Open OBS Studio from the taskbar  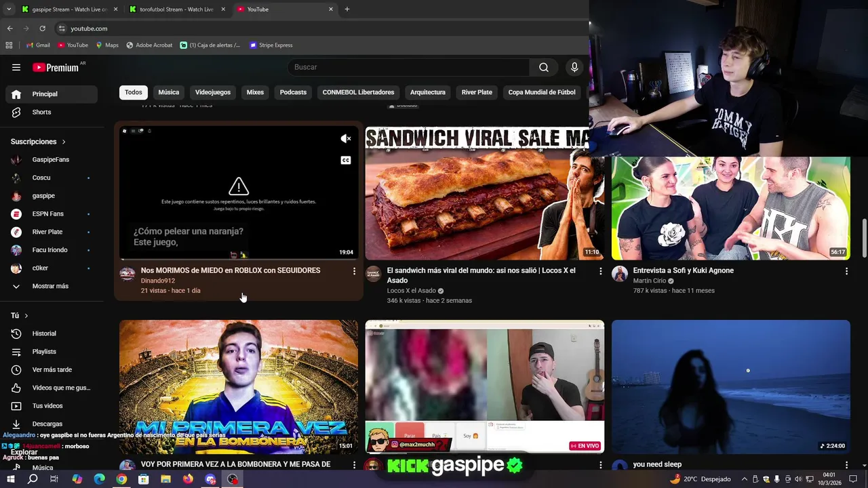coord(233,479)
